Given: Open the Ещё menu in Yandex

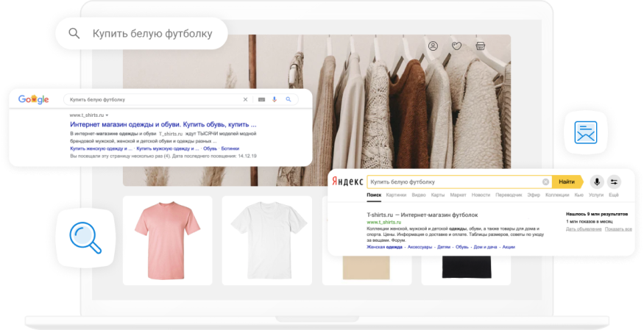Looking at the screenshot, I should (614, 195).
